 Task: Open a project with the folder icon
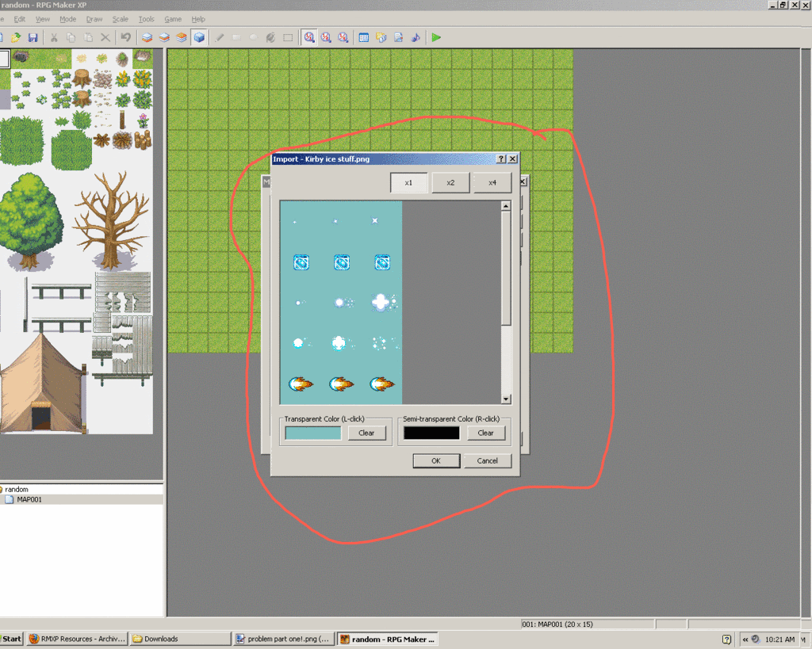(x=16, y=37)
